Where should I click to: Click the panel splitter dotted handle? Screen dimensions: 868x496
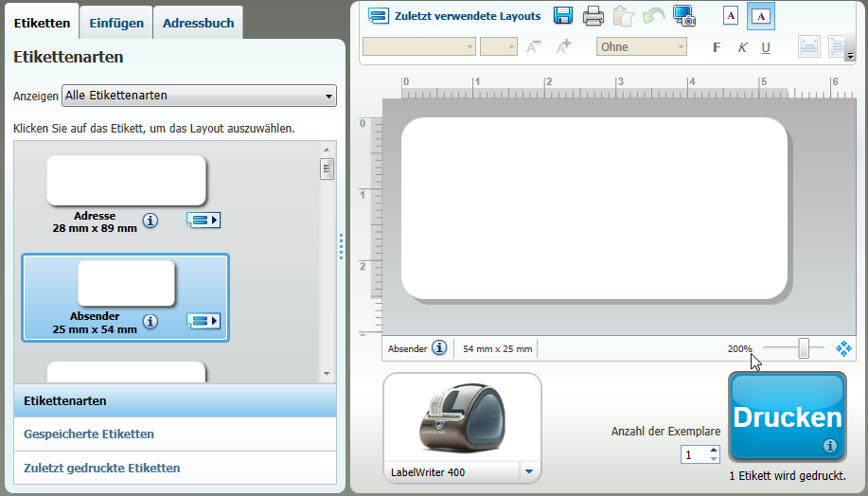click(341, 246)
